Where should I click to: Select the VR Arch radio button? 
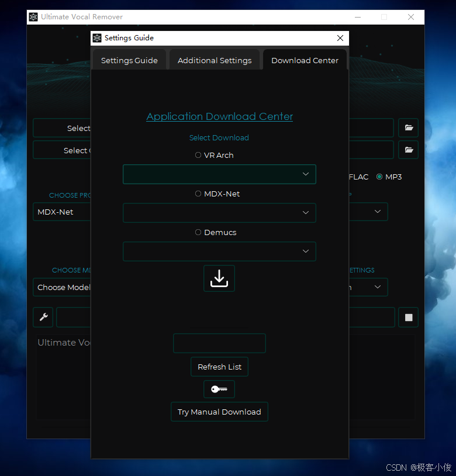click(x=198, y=155)
